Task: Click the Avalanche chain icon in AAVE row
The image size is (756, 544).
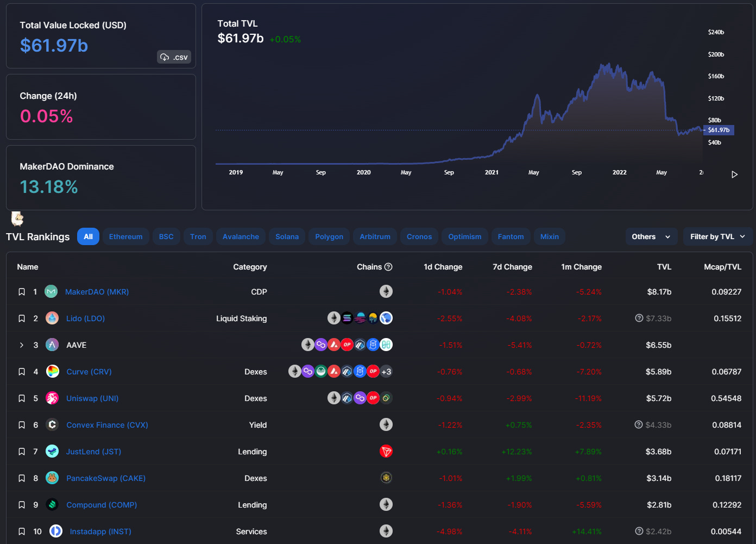Action: click(x=334, y=345)
